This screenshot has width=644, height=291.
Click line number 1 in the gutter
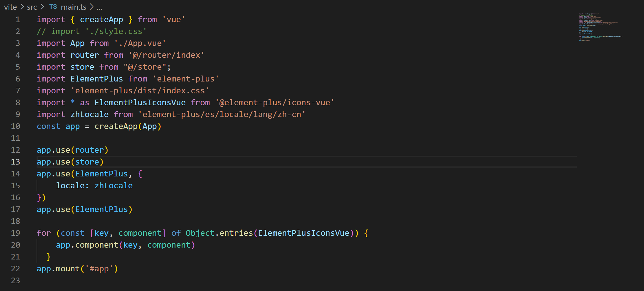click(x=18, y=19)
